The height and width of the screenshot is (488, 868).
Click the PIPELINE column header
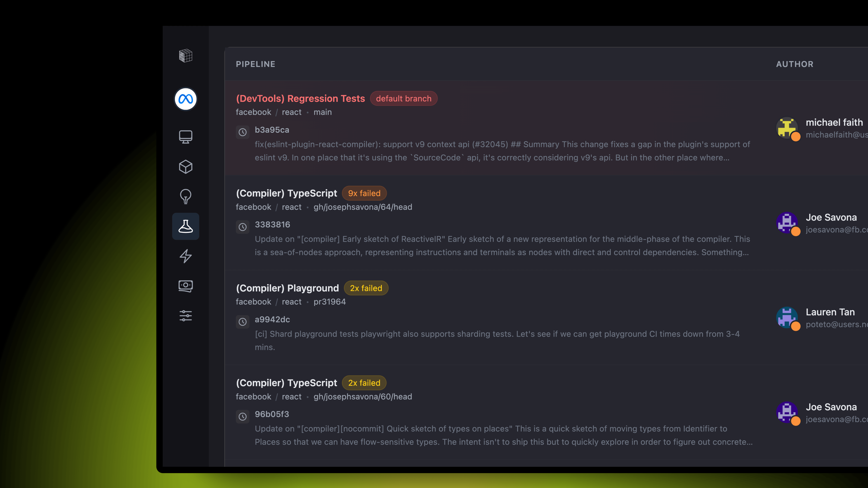255,64
